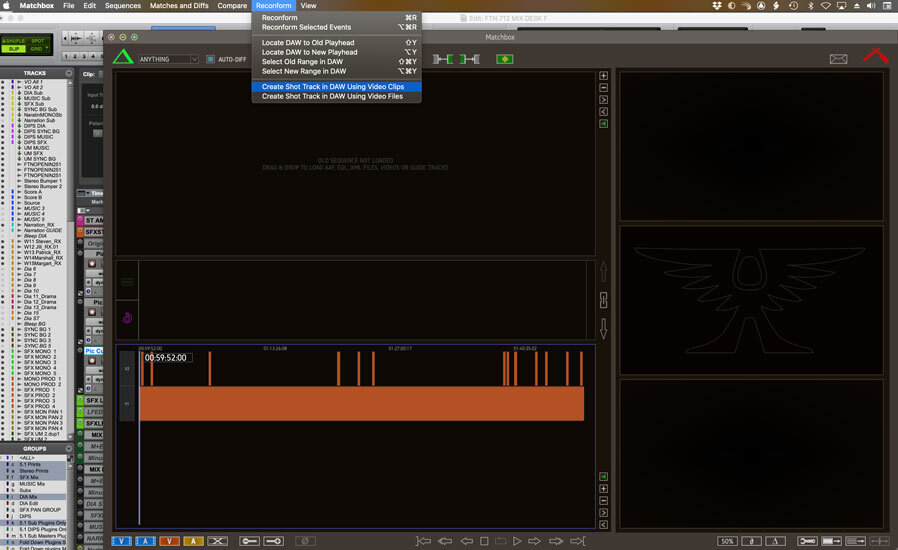
Task: Toggle the AUTO-DIFF checkbox
Action: (210, 59)
